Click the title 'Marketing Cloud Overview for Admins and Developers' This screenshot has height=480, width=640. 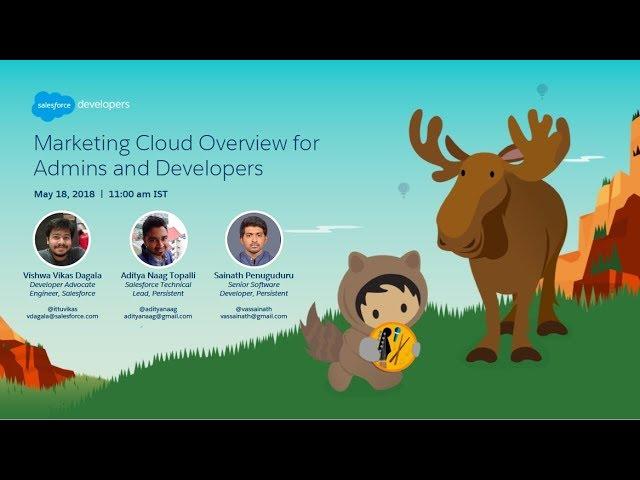click(176, 155)
